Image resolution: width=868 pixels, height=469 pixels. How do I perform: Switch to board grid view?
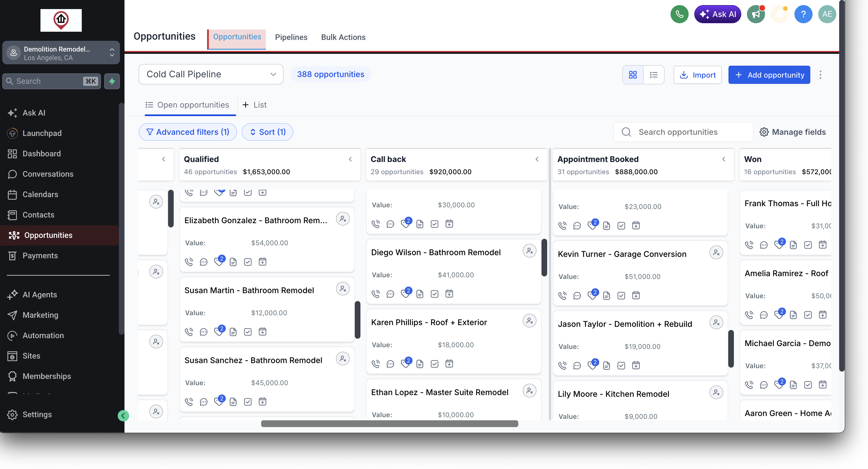click(633, 75)
